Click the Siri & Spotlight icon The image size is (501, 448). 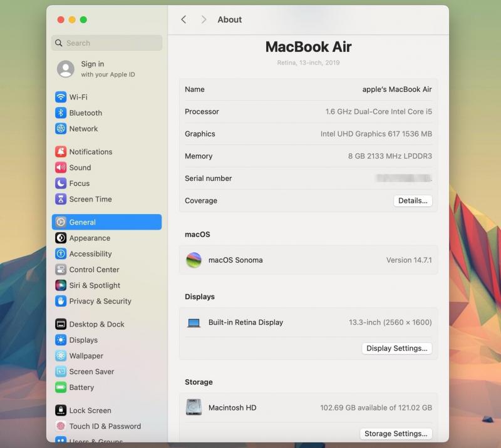click(x=61, y=285)
